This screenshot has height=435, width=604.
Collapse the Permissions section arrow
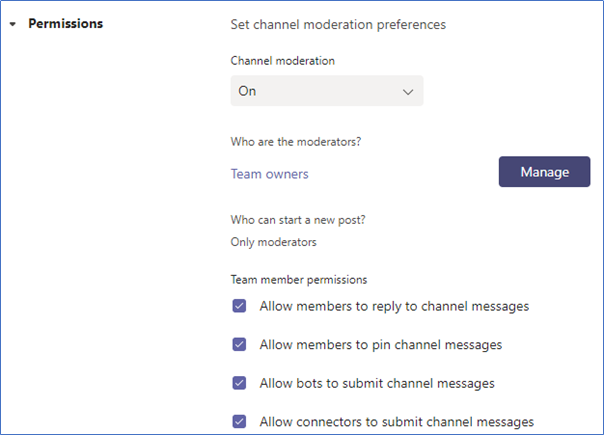point(13,24)
